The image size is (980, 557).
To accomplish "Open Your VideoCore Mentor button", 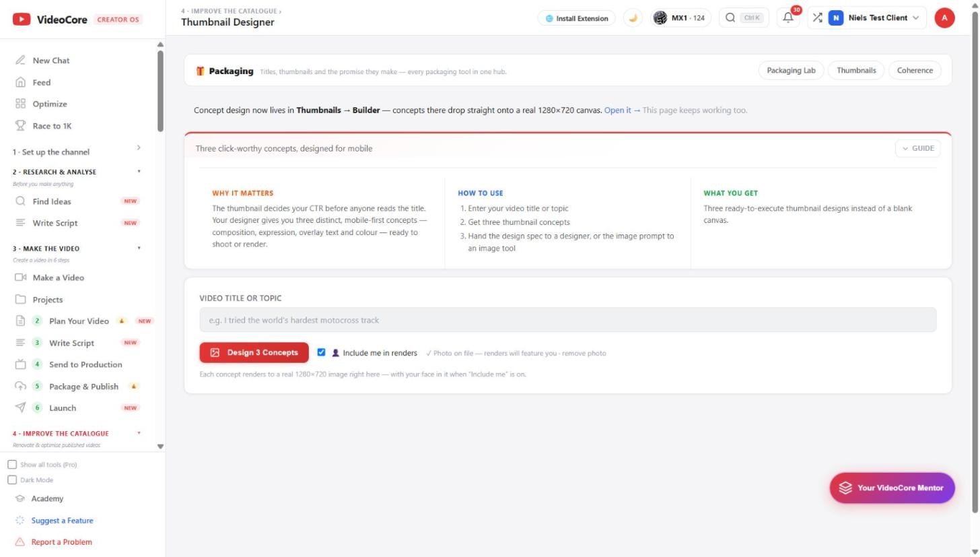I will pyautogui.click(x=892, y=488).
